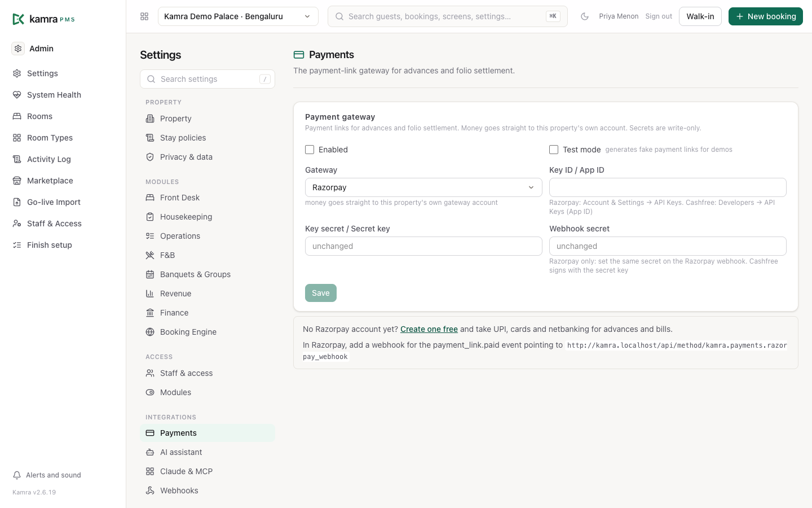This screenshot has width=812, height=508.
Task: Click the Kamra v2.6.19 version text
Action: click(34, 492)
